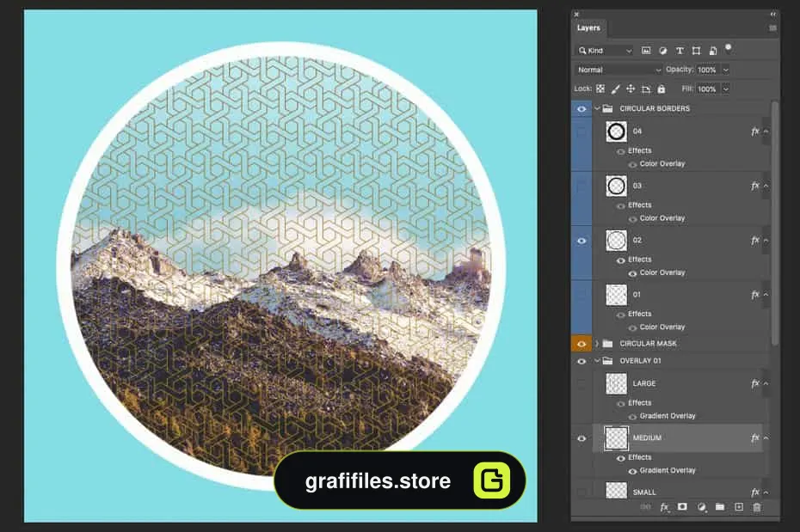
Task: Click the create new layer icon
Action: 739,506
